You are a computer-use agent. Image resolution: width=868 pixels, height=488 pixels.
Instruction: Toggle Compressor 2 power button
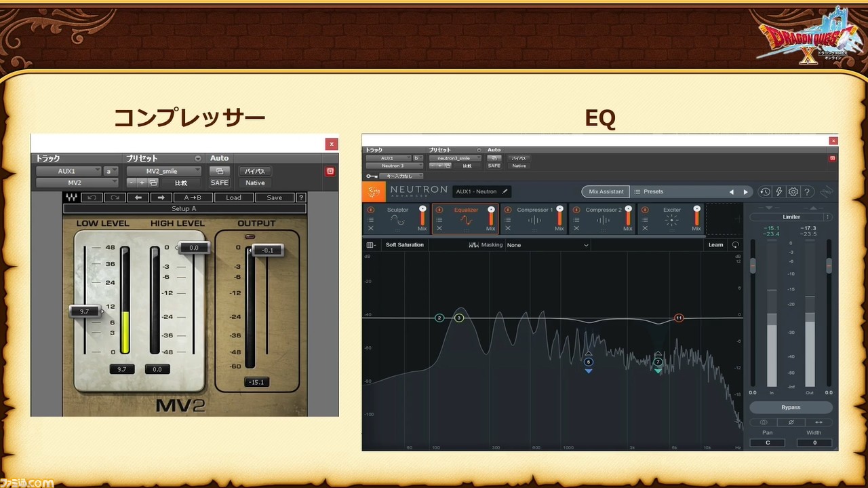click(x=576, y=210)
